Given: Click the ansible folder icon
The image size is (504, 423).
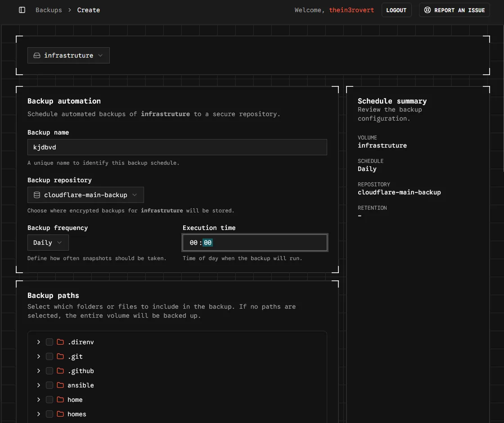Looking at the screenshot, I should [x=60, y=385].
